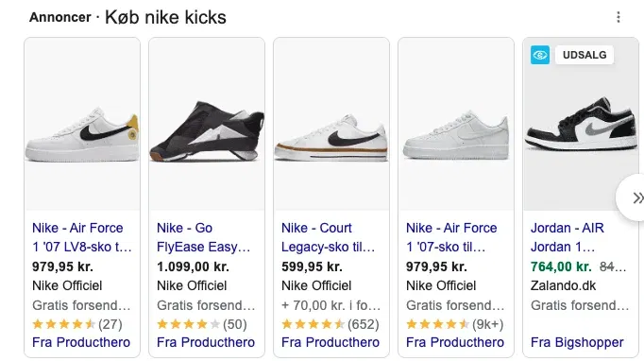Open the Nike - Air Force 1 '07 LV8-sko link
The height and width of the screenshot is (361, 644).
point(82,237)
